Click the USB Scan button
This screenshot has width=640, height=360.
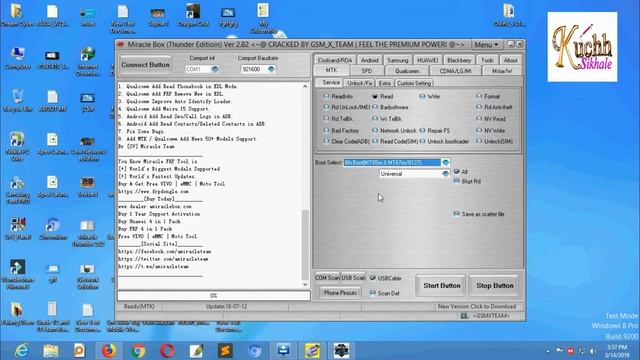coord(353,278)
